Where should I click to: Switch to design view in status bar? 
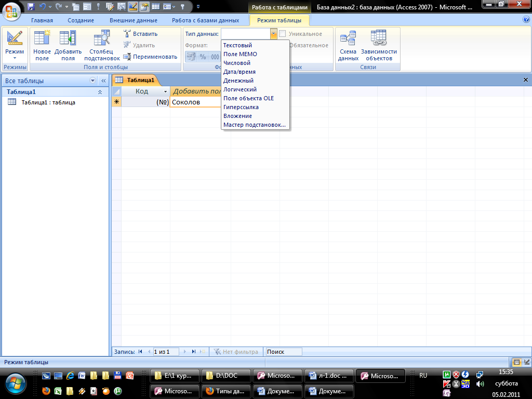(x=526, y=362)
